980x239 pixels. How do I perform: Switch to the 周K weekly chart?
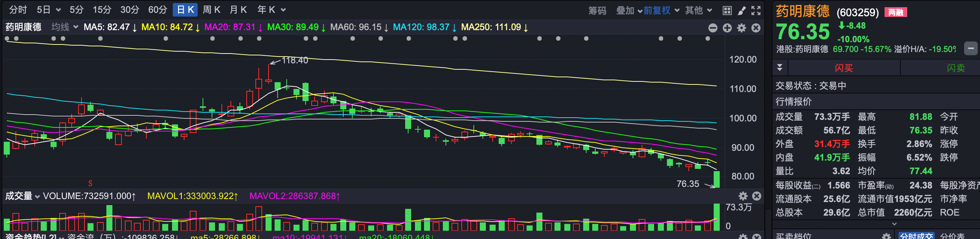[x=212, y=10]
